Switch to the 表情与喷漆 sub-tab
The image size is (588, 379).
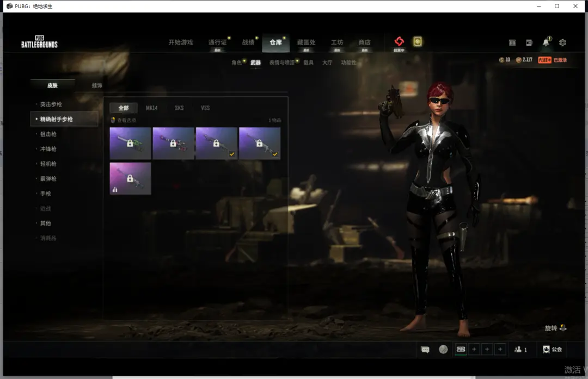point(282,63)
